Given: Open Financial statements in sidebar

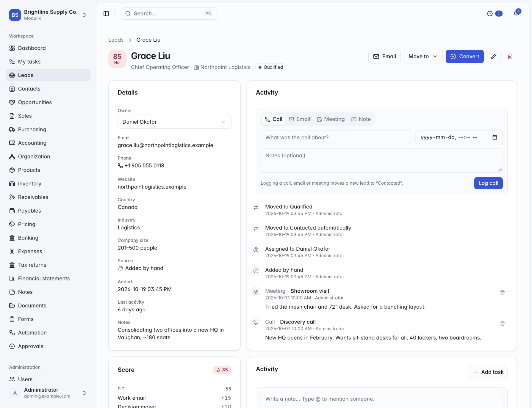Looking at the screenshot, I should 48,278.
